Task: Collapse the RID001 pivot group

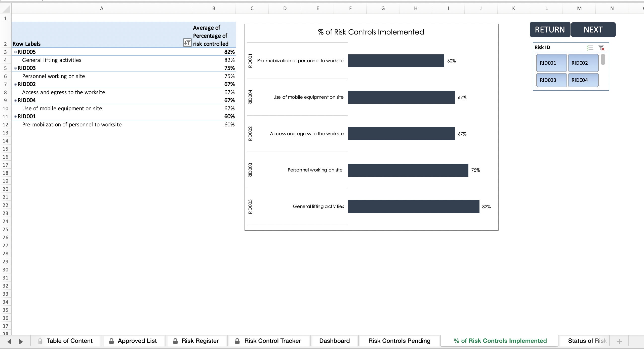Action: coord(15,116)
